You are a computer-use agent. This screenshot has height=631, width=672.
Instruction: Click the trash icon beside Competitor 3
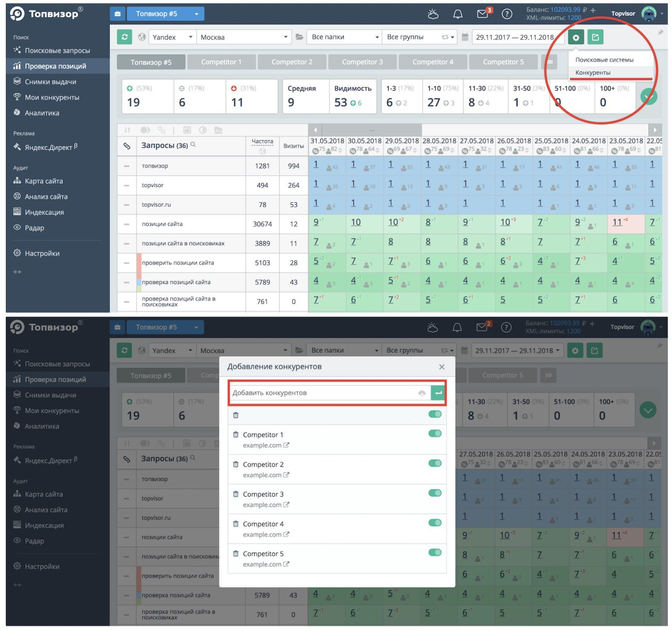pos(236,494)
